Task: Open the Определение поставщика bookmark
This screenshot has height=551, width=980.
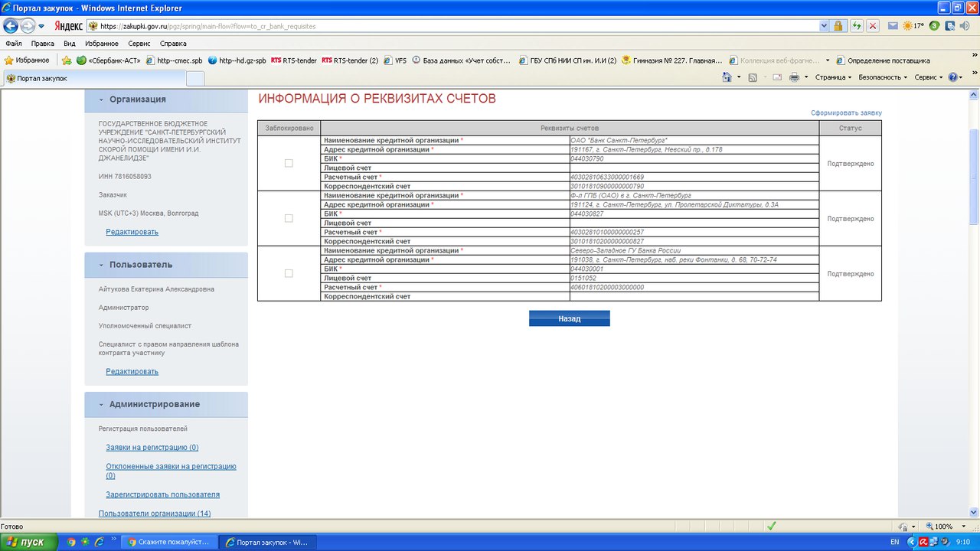Action: coord(883,60)
